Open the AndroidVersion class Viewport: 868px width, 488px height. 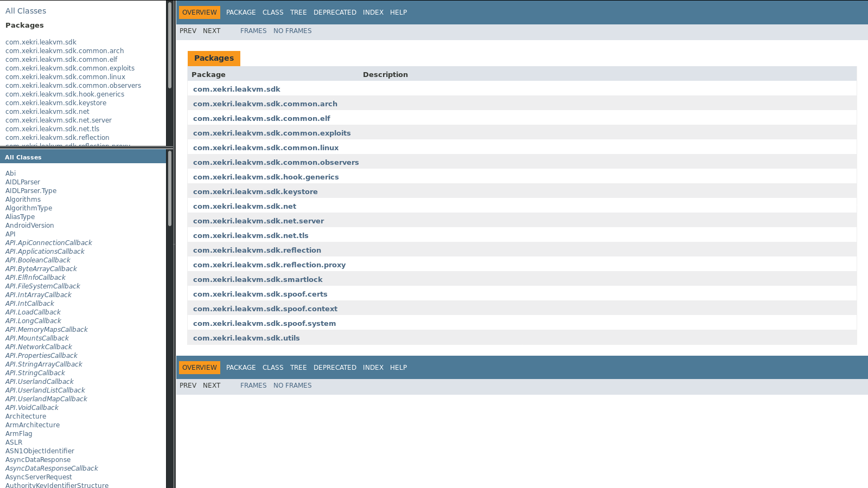(x=29, y=225)
